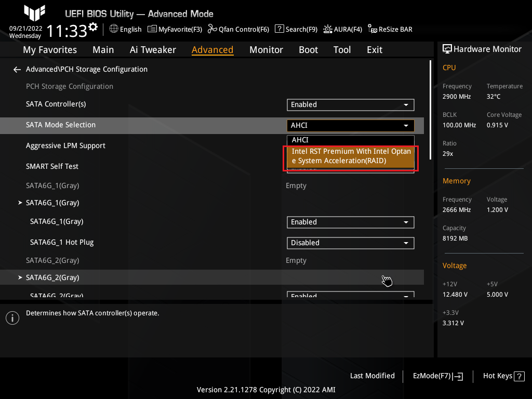Open SATA6G_1(Gray) Enabled dropdown
Image resolution: width=532 pixels, height=399 pixels.
(351, 222)
